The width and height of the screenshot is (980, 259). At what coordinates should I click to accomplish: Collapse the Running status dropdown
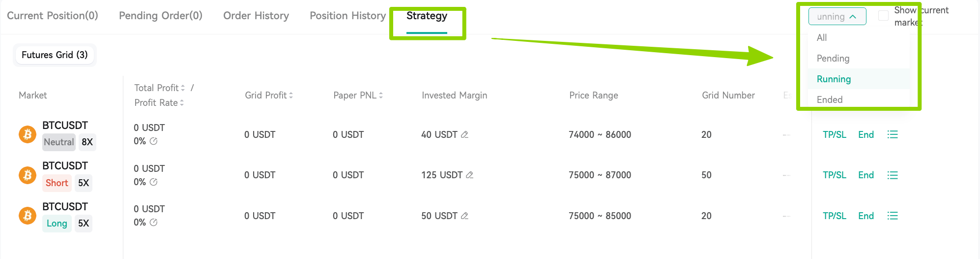(837, 17)
